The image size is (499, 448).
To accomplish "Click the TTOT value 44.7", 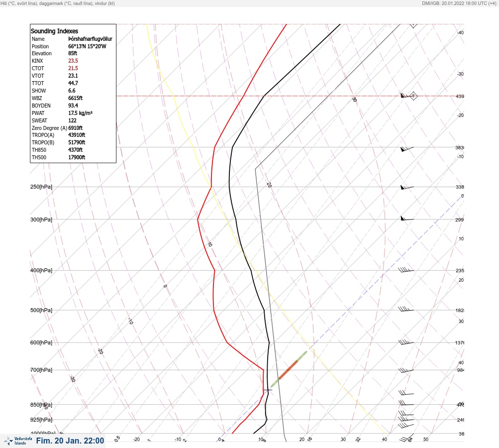I will pyautogui.click(x=73, y=83).
